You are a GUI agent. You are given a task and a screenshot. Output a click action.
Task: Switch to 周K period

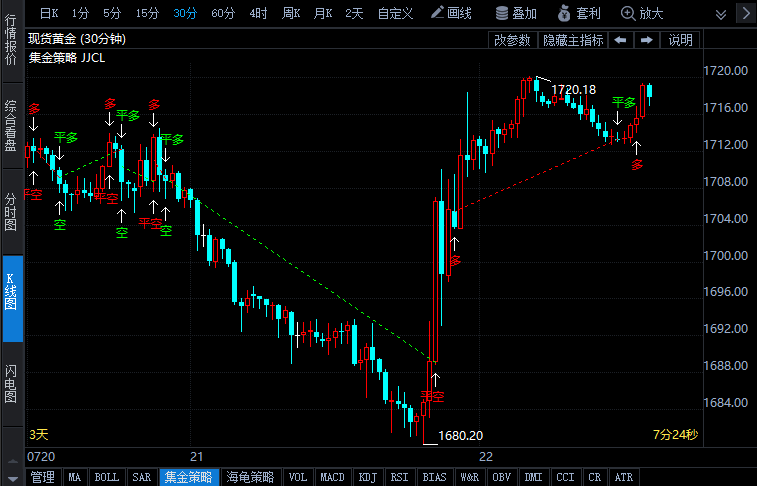[x=291, y=14]
